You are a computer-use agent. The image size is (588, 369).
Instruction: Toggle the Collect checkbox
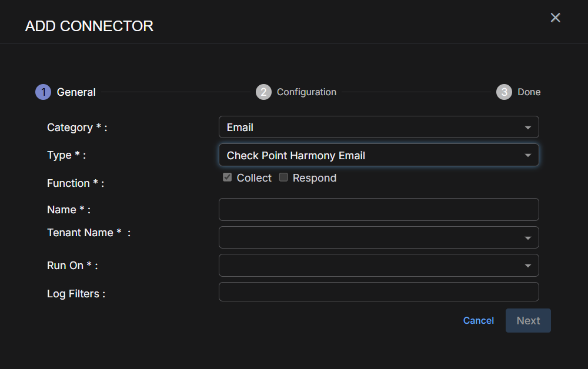coord(228,177)
